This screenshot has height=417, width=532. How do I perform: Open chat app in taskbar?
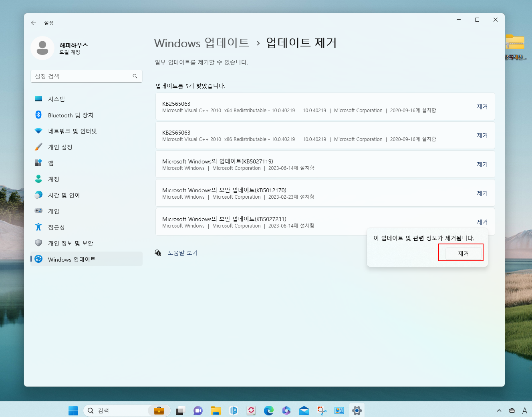[x=198, y=411]
